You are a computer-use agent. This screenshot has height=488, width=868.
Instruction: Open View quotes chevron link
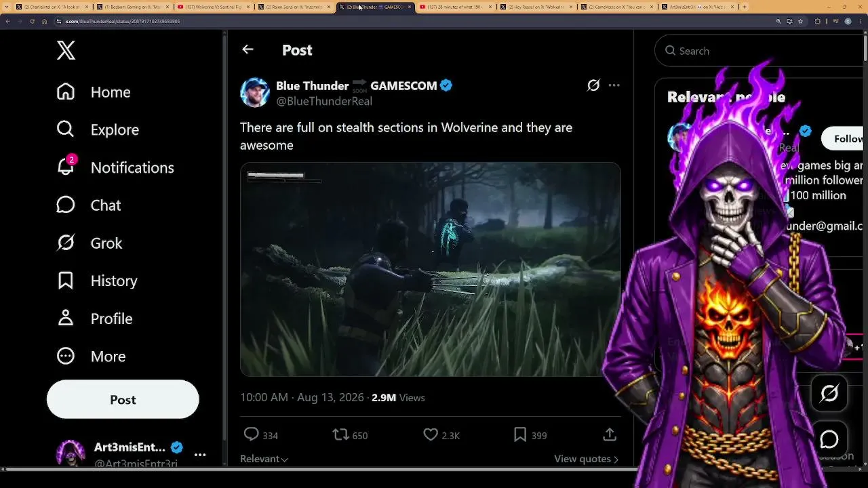pos(586,459)
